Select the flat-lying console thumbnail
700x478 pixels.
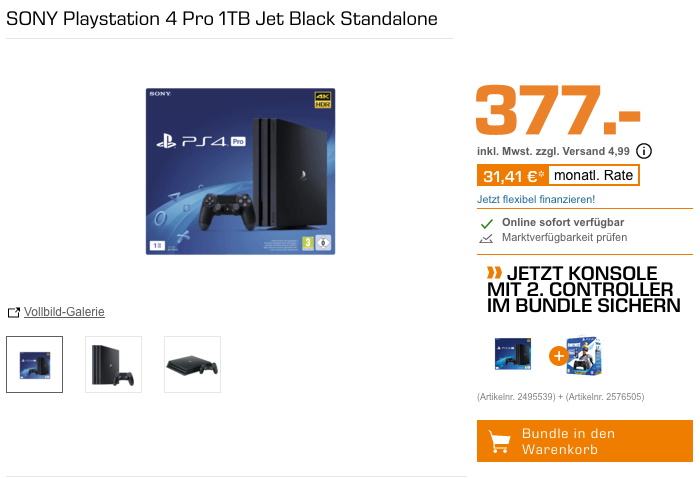pos(192,365)
